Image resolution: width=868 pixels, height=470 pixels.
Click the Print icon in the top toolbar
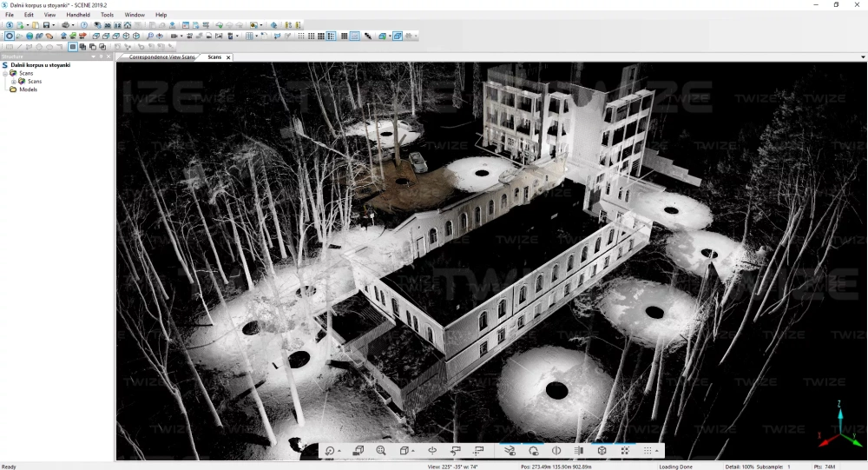point(65,25)
